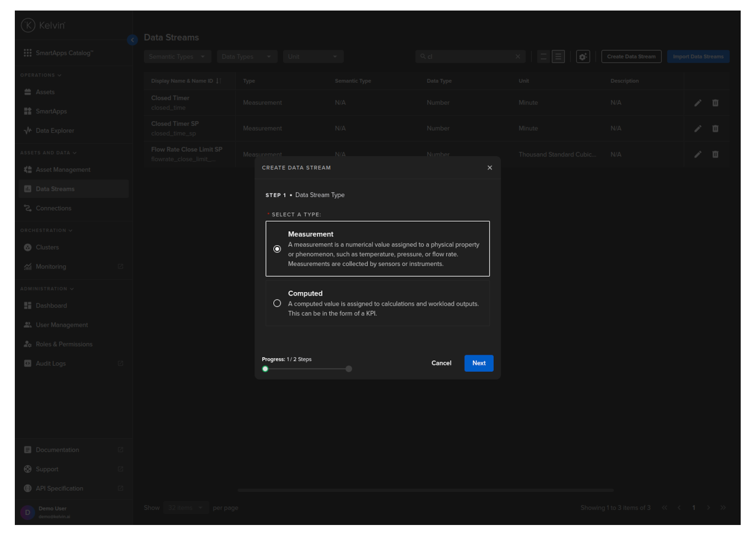This screenshot has width=756, height=536.
Task: Open table settings gear icon
Action: point(582,56)
